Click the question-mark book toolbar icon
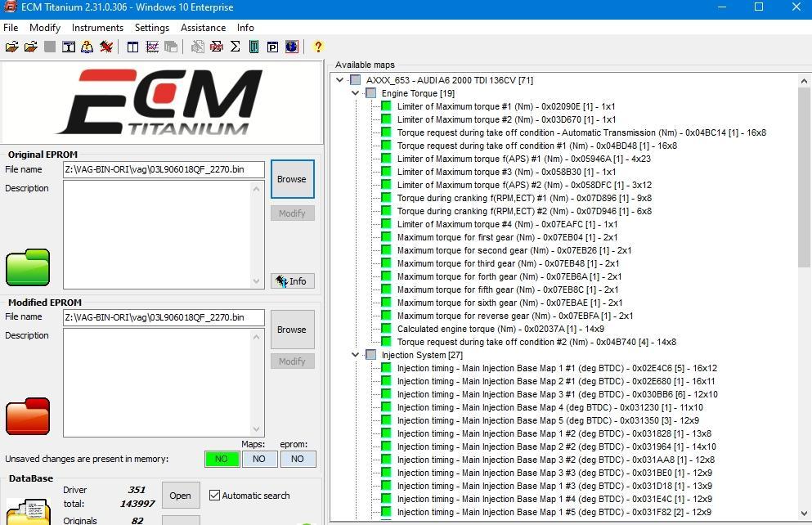The width and height of the screenshot is (812, 525). (87, 47)
